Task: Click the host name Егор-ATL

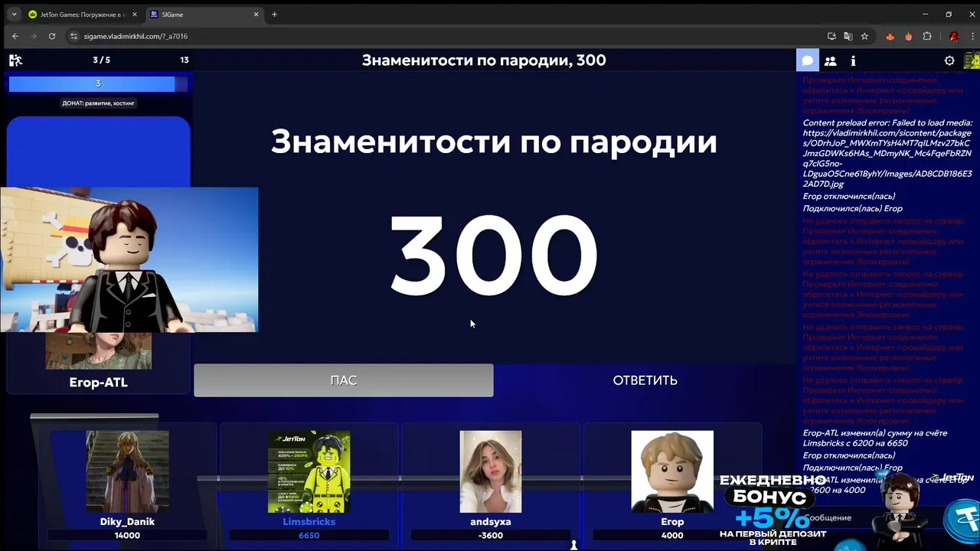Action: 98,383
